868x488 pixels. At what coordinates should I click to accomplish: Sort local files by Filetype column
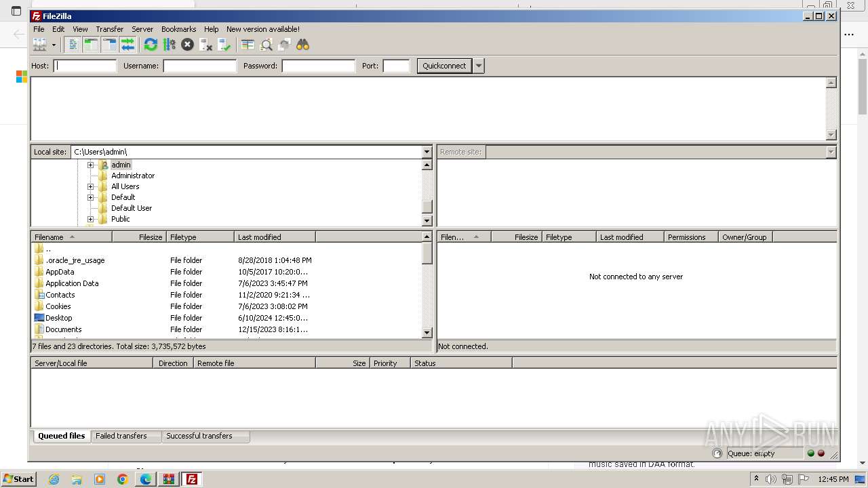(x=200, y=237)
